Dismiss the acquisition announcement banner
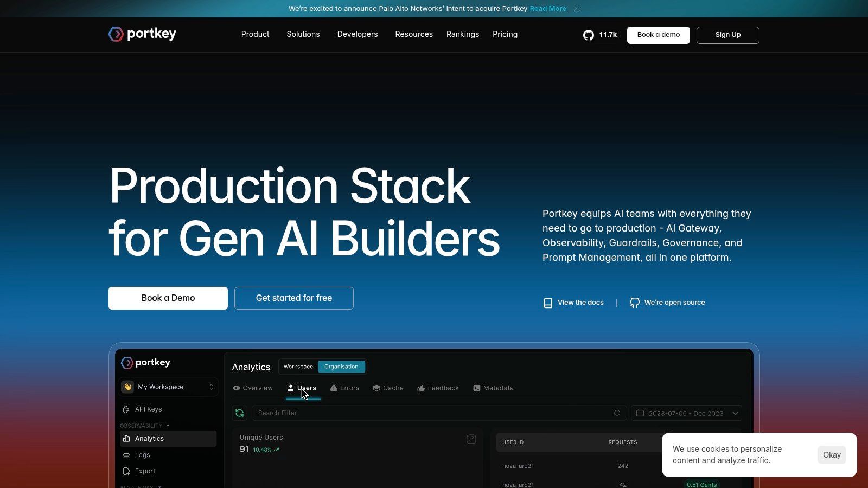The image size is (868, 488). (x=576, y=9)
